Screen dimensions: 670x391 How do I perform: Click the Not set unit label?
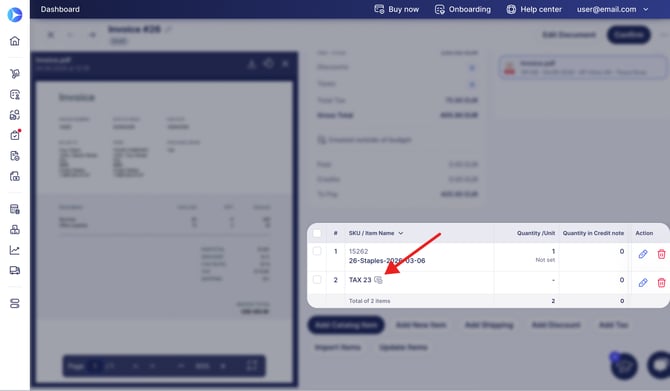tap(545, 260)
